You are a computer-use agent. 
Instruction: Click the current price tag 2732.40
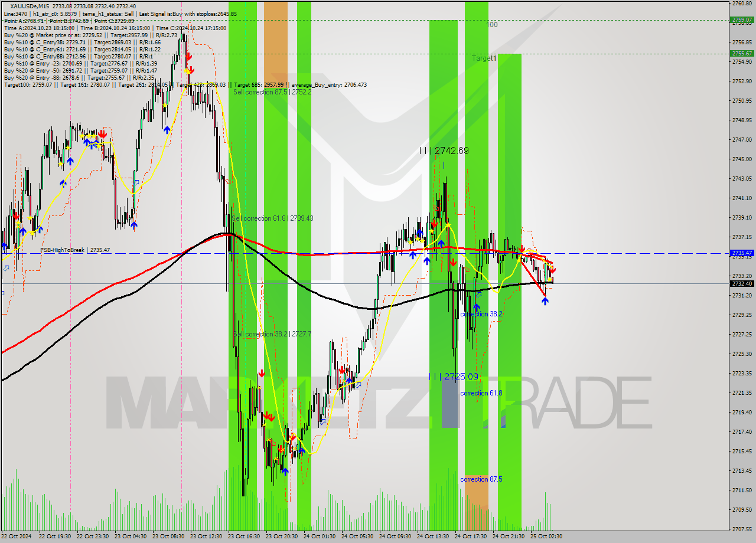click(x=742, y=283)
